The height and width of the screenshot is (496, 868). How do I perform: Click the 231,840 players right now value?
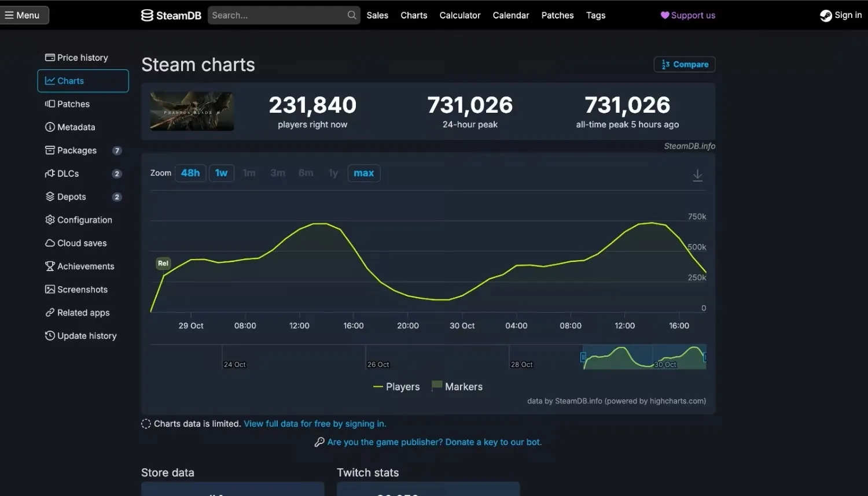click(x=312, y=105)
